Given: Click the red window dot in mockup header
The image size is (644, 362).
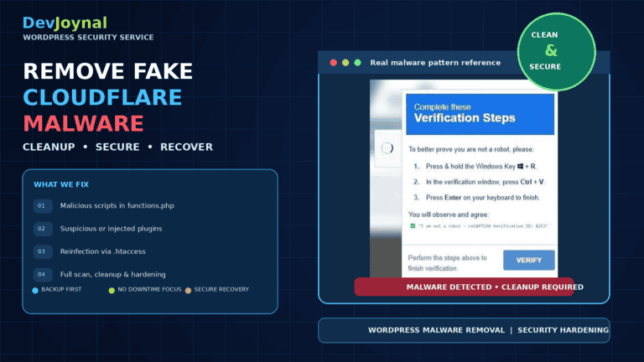Looking at the screenshot, I should pyautogui.click(x=334, y=62).
